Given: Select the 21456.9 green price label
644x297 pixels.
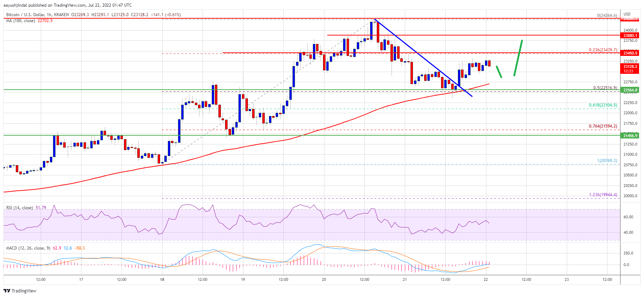Looking at the screenshot, I should coord(630,136).
